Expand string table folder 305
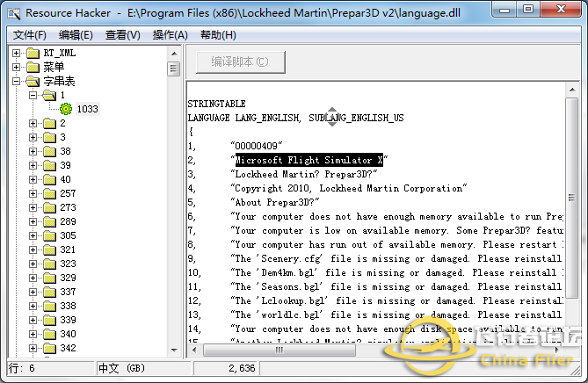Screen dimensions: 588x383 coord(33,235)
